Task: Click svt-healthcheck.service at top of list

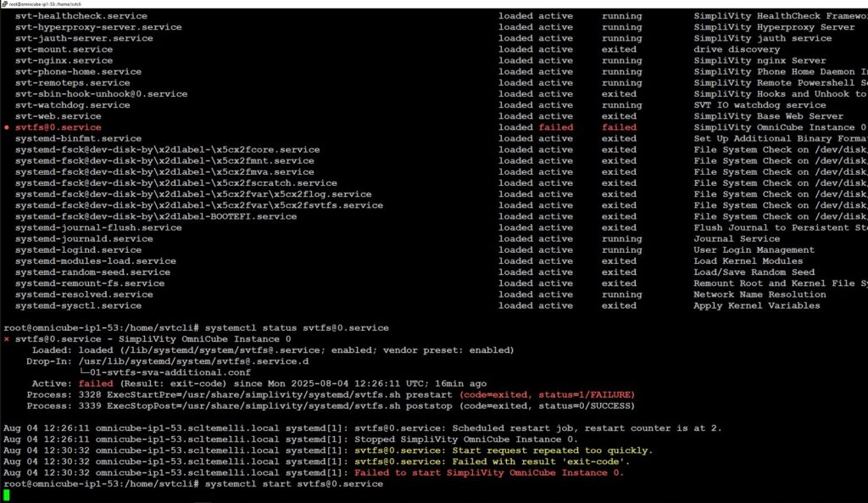Action: point(81,16)
